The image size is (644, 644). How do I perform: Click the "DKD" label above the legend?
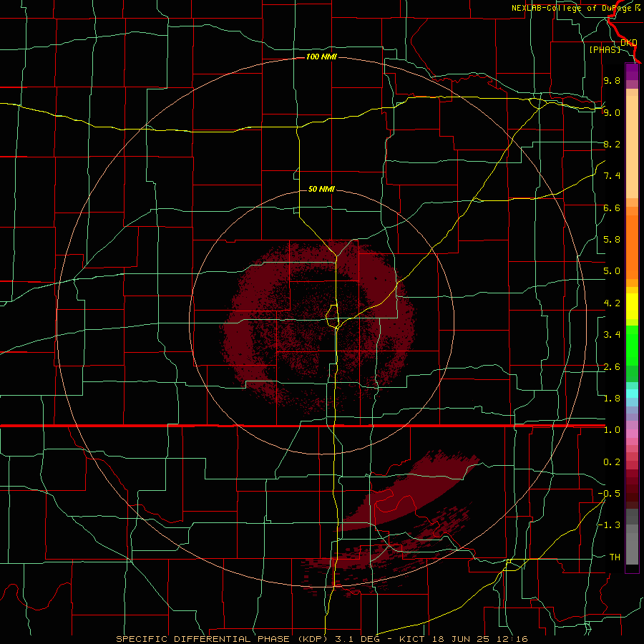(629, 42)
